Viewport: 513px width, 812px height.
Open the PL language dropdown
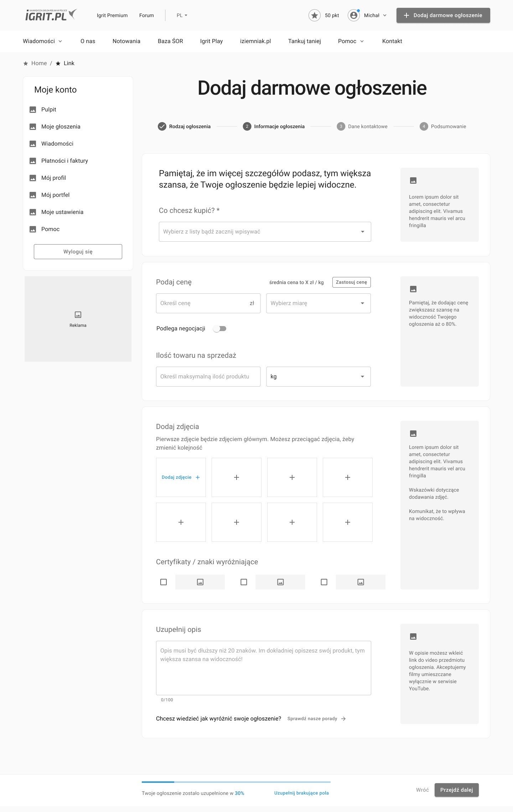(x=182, y=15)
